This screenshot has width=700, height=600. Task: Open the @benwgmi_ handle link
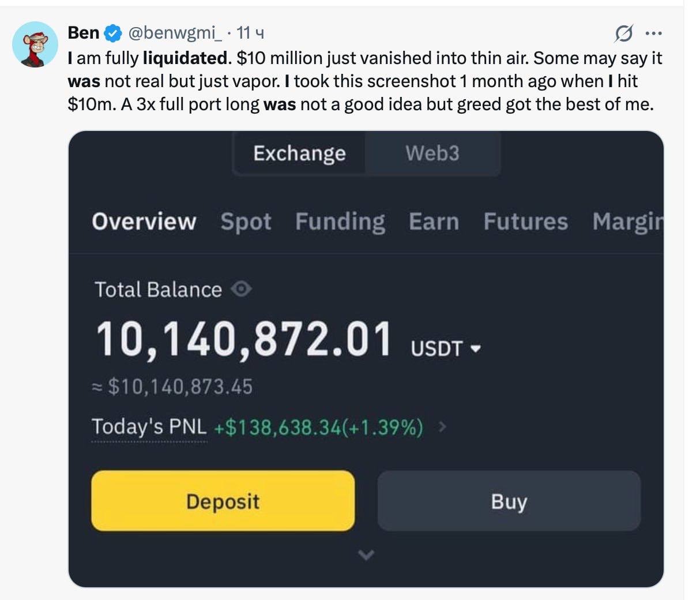tap(174, 33)
